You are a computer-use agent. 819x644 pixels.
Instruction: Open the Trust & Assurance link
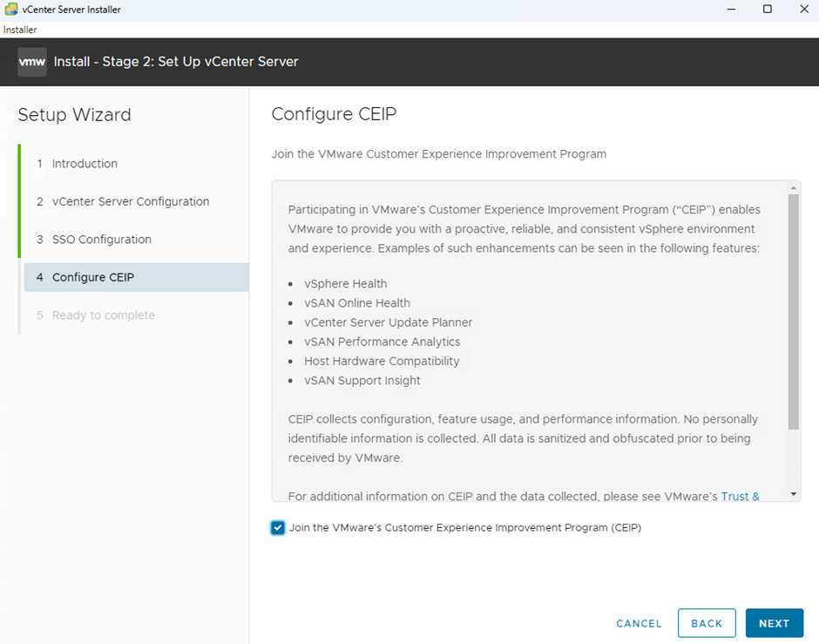click(x=740, y=497)
